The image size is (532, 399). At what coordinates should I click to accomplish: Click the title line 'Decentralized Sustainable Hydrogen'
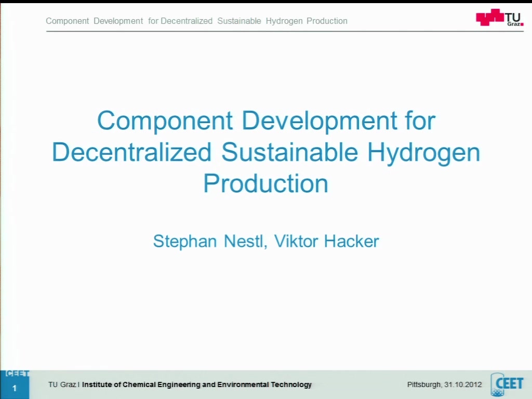pos(266,152)
